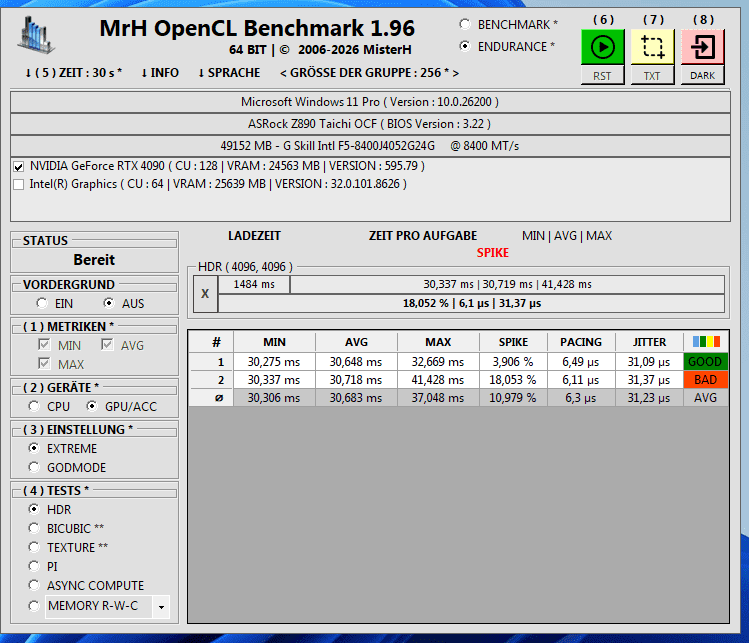The height and width of the screenshot is (643, 749).
Task: Toggle the MAX metric checkbox
Action: click(x=44, y=364)
